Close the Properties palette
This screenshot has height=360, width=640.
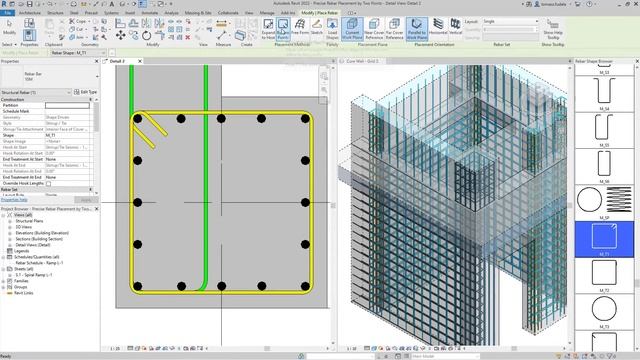point(97,61)
